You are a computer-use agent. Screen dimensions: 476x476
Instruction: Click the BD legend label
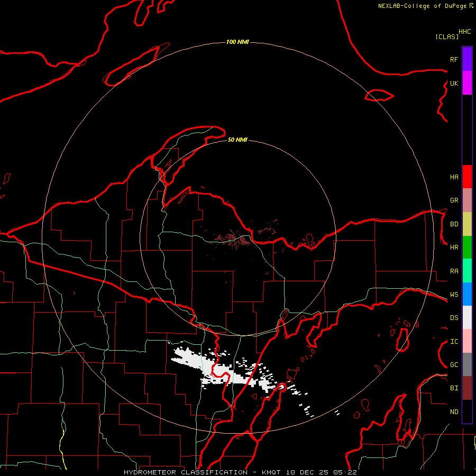tap(454, 224)
